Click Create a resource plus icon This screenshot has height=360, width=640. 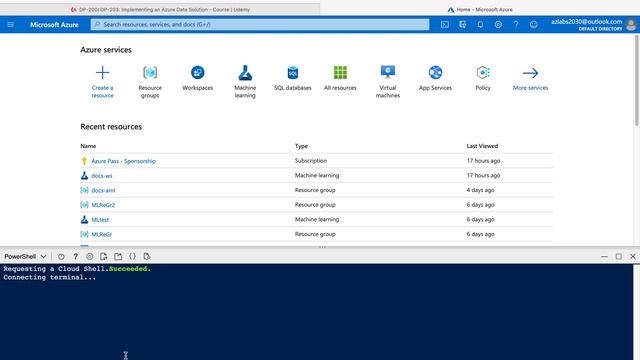(102, 73)
